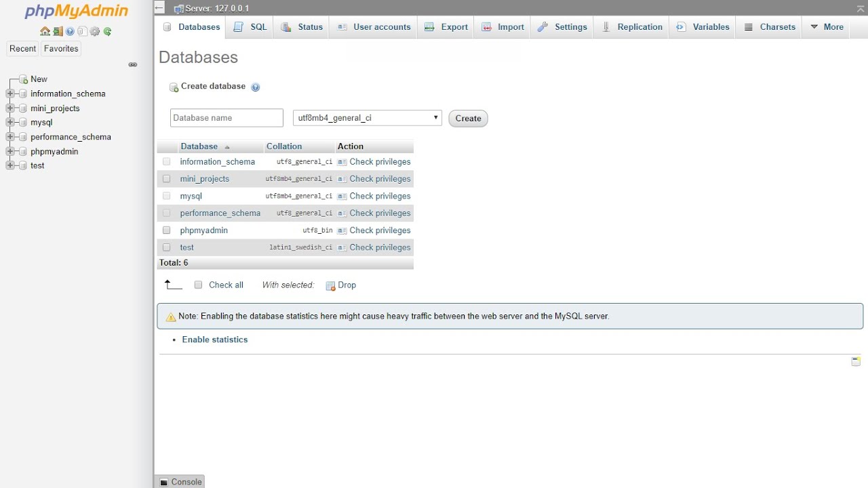This screenshot has width=868, height=488.
Task: Click the database icon beside test in tree
Action: click(x=23, y=165)
